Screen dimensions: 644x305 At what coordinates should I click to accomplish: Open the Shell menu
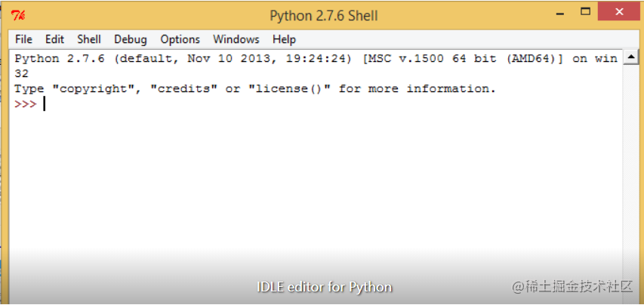coord(89,39)
